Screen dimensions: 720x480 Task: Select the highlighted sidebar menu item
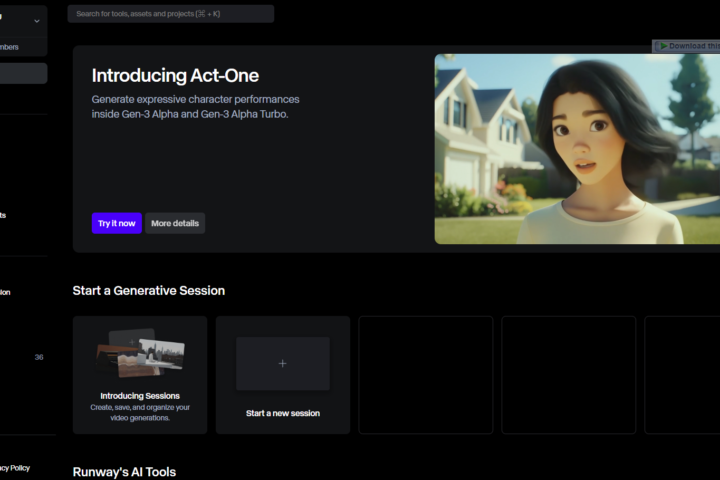click(x=23, y=73)
